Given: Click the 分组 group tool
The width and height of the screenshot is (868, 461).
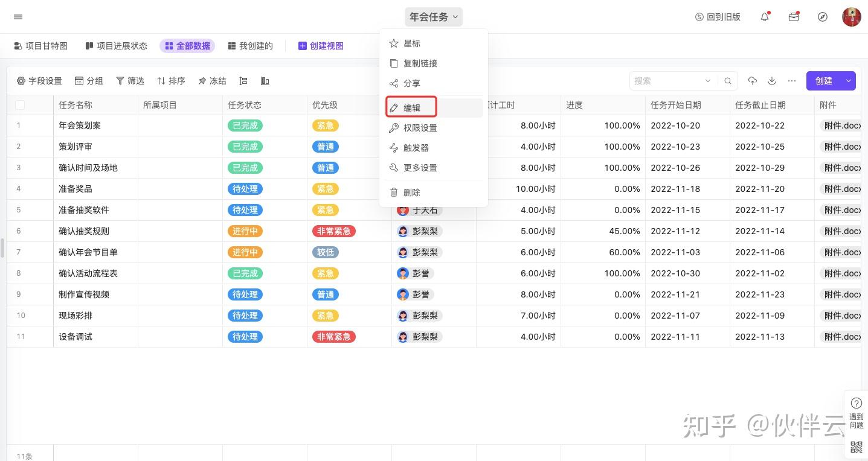Looking at the screenshot, I should point(89,81).
